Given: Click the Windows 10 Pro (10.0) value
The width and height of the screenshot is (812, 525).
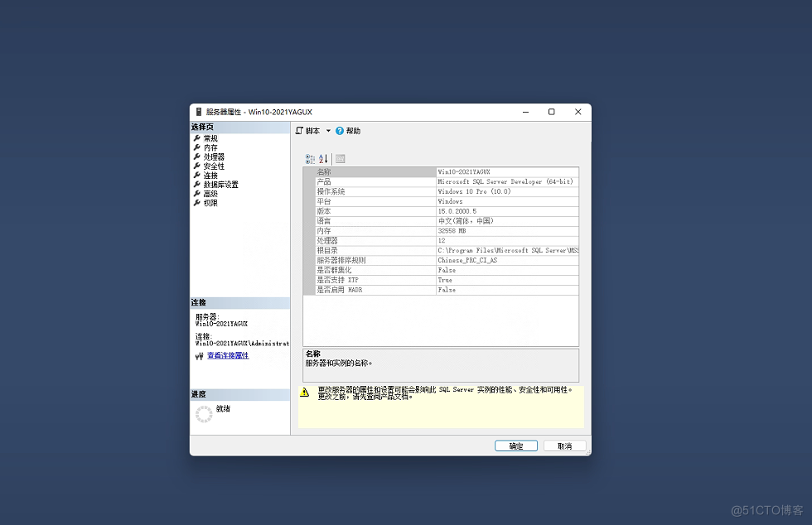Looking at the screenshot, I should tap(474, 191).
